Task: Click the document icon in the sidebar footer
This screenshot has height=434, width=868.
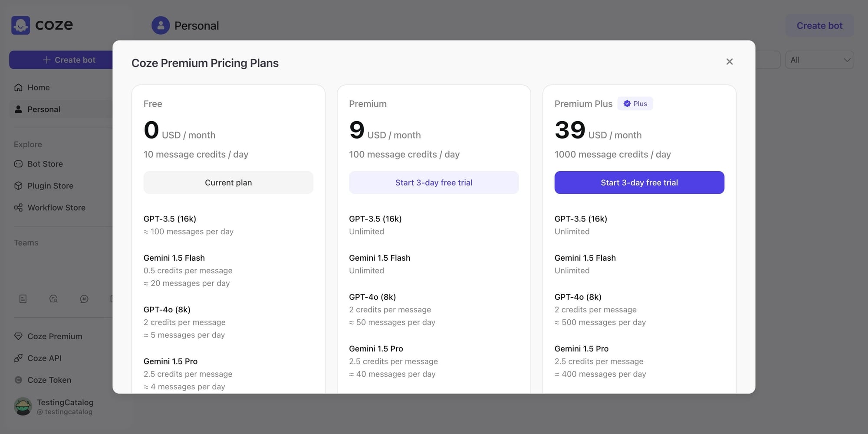Action: (x=23, y=299)
